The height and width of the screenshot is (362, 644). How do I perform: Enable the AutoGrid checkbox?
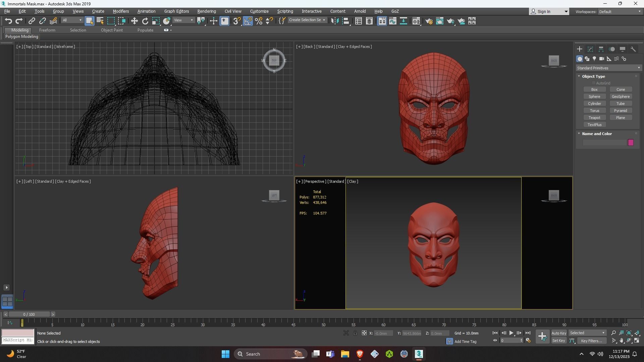coord(593,83)
